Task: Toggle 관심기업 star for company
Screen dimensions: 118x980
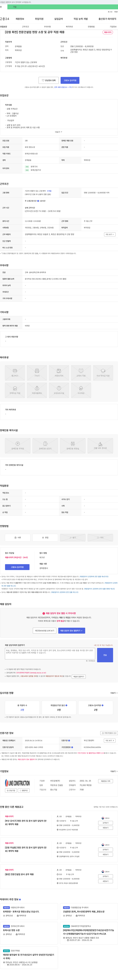Action: (x=11, y=791)
